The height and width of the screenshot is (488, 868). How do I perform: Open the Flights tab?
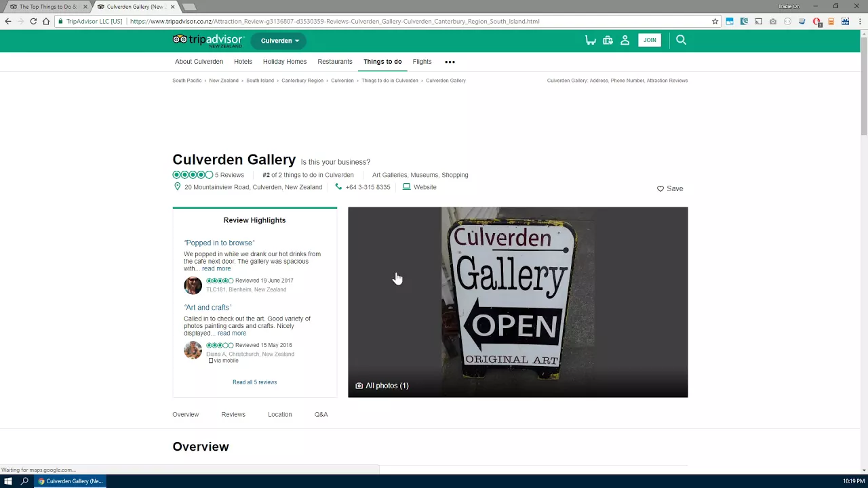[422, 62]
